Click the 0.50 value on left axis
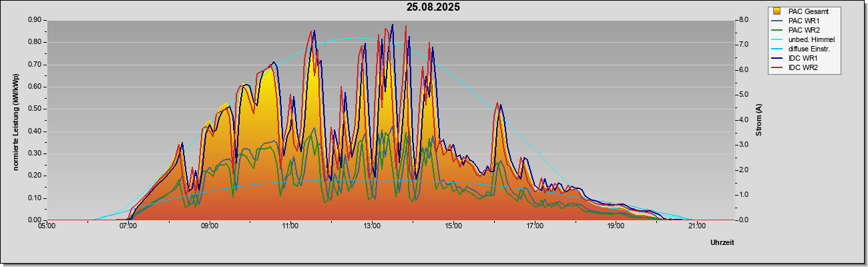 [35, 109]
